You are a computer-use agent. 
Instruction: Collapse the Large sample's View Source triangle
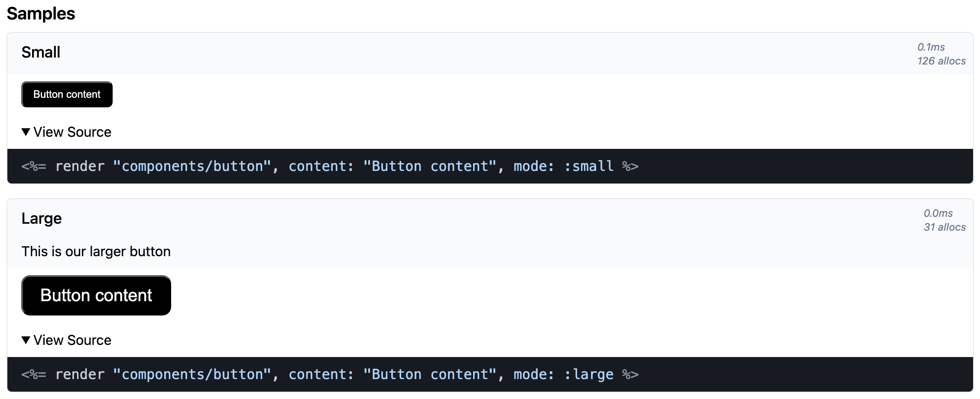(26, 340)
